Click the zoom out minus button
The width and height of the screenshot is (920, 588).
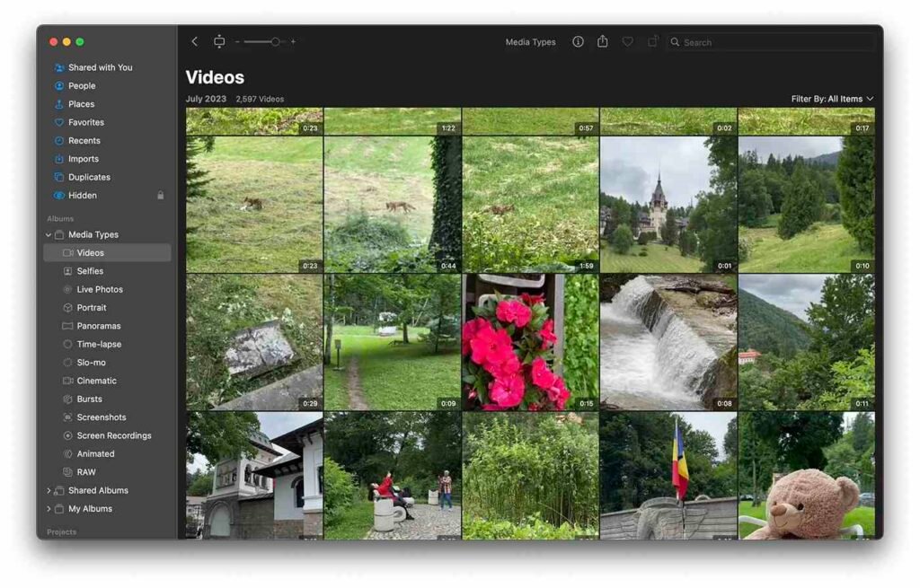(x=237, y=41)
